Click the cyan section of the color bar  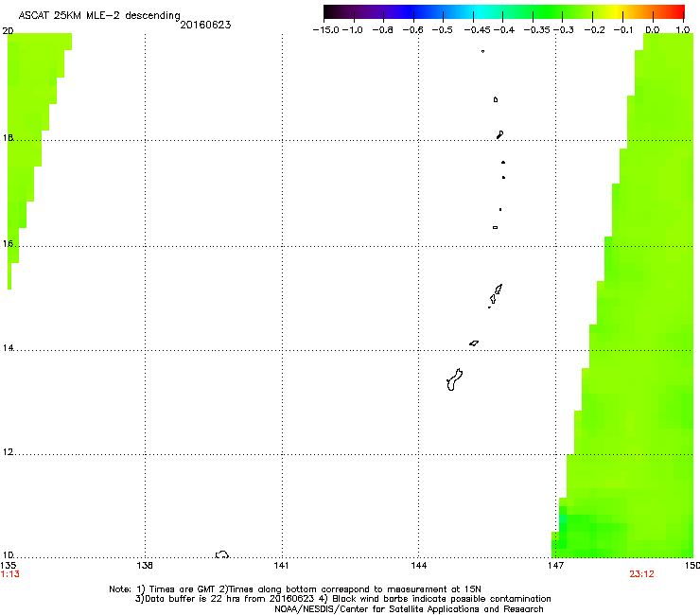480,11
